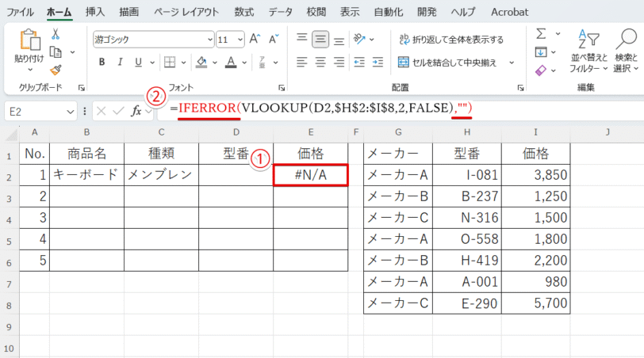Screen dimensions: 644x358
Task: Toggle Bold formatting
Action: (x=102, y=63)
